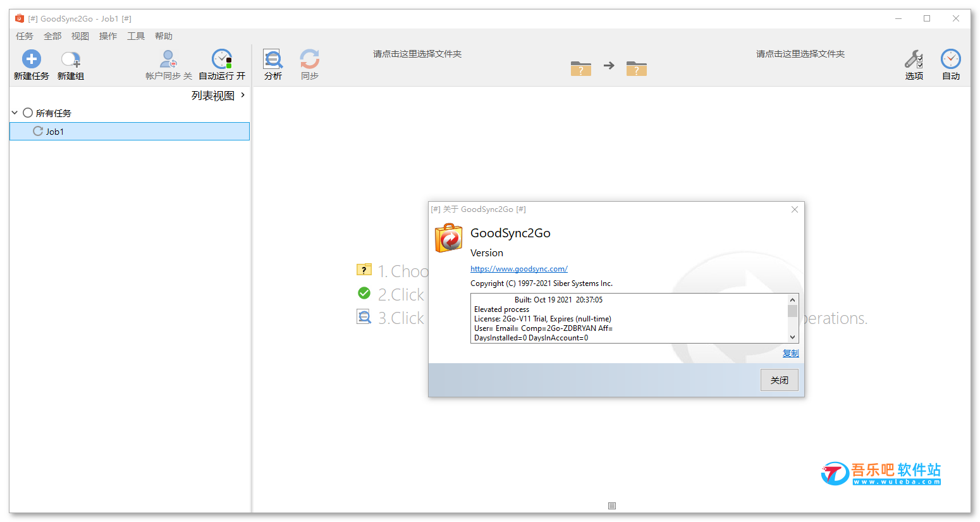Expand 列表视图 chevron
980x522 pixels.
243,95
